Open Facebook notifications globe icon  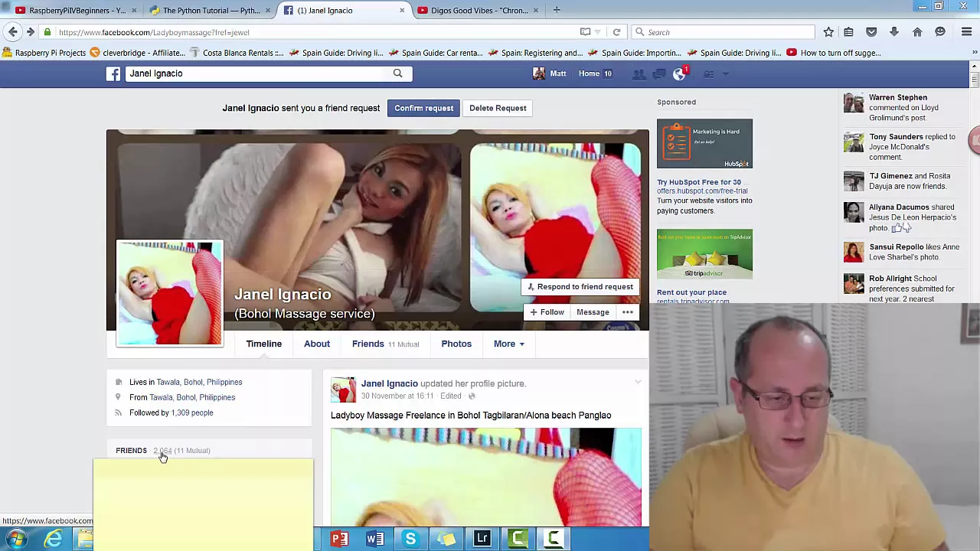tap(680, 74)
